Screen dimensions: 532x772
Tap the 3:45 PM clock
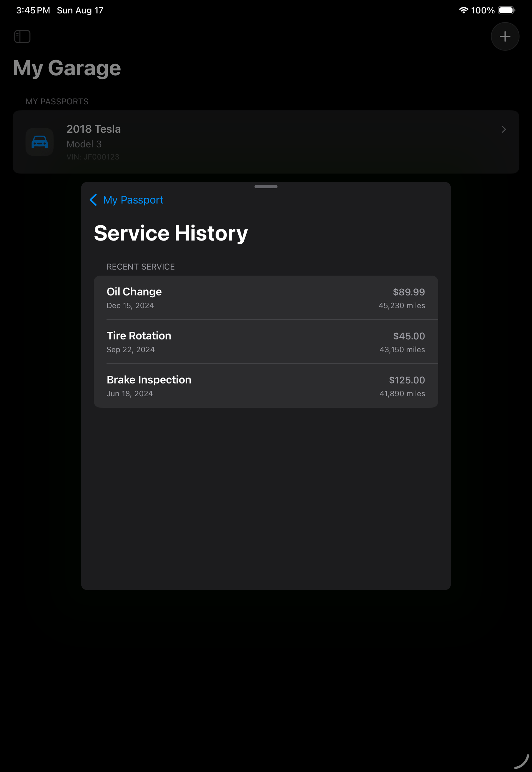(x=33, y=10)
